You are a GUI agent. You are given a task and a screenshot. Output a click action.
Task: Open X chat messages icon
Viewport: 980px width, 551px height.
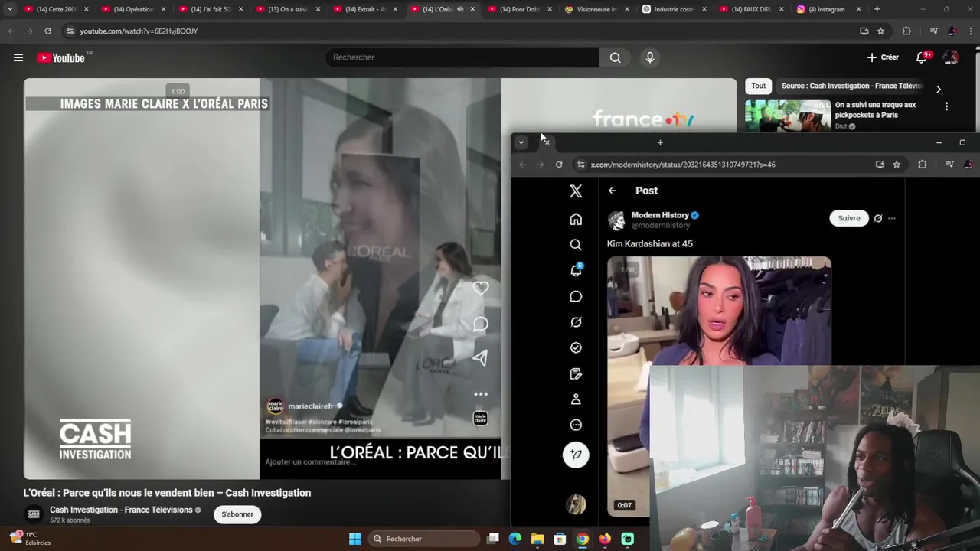click(576, 296)
